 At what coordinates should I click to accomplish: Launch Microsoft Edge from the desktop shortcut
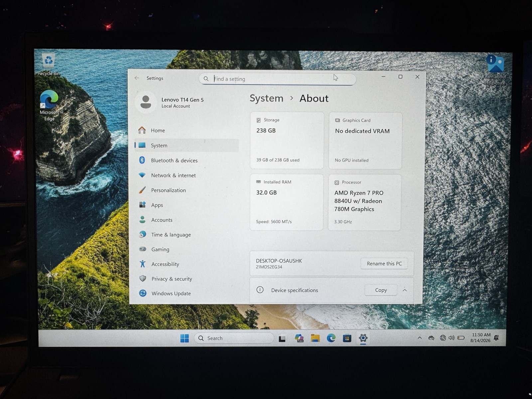pyautogui.click(x=49, y=105)
